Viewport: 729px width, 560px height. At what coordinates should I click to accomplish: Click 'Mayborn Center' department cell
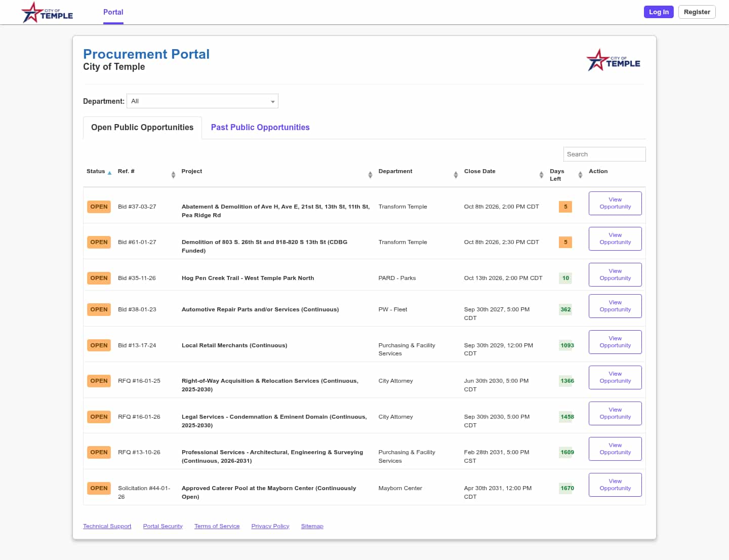pos(400,488)
